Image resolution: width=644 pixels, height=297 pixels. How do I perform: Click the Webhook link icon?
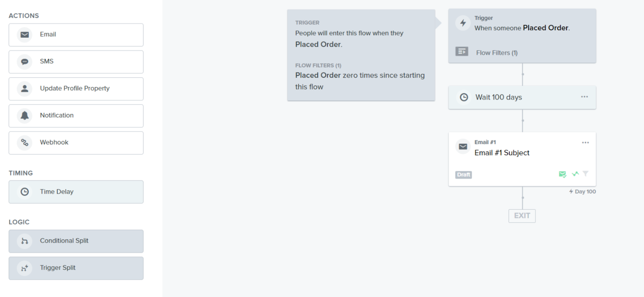pos(25,142)
